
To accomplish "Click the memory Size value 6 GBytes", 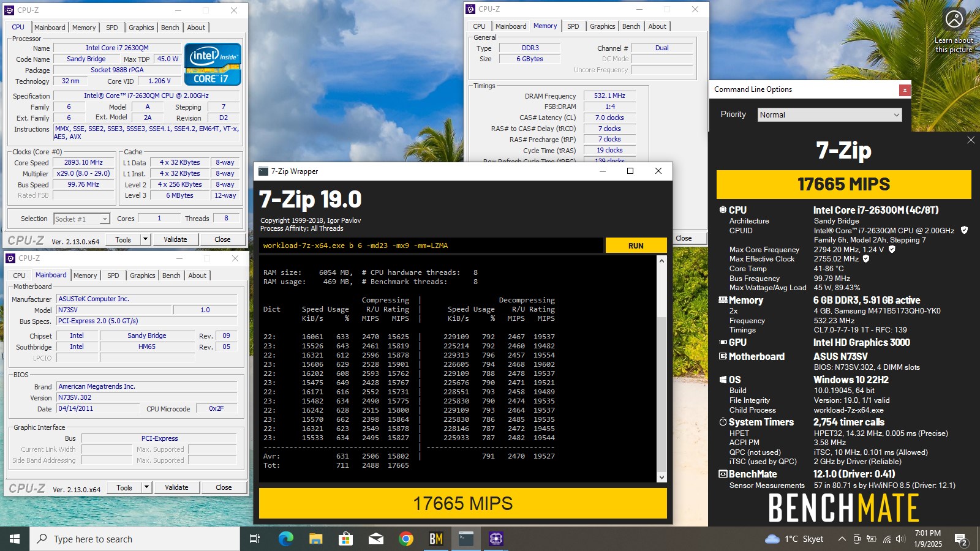I will [x=530, y=59].
